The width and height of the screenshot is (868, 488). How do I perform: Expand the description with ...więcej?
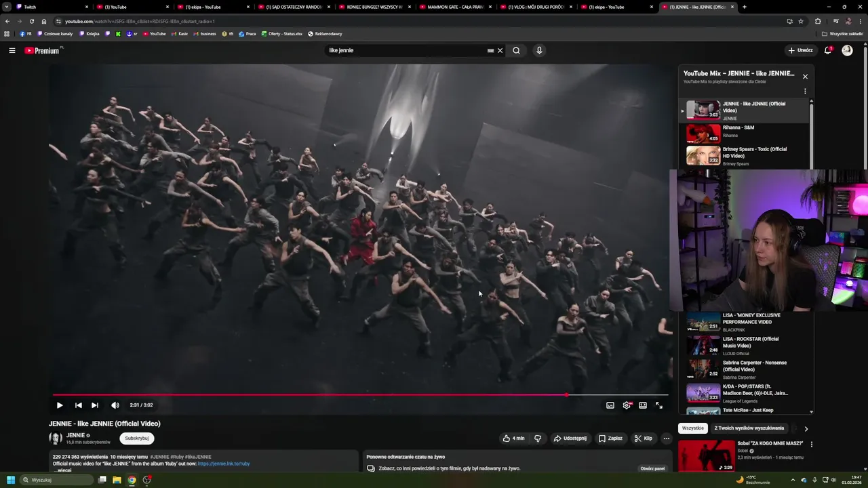pyautogui.click(x=62, y=470)
